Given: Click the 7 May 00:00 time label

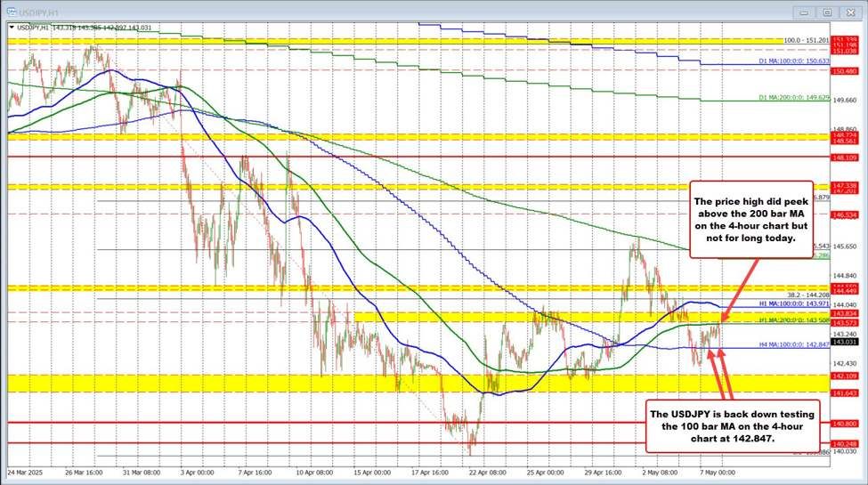Looking at the screenshot, I should click(x=718, y=473).
